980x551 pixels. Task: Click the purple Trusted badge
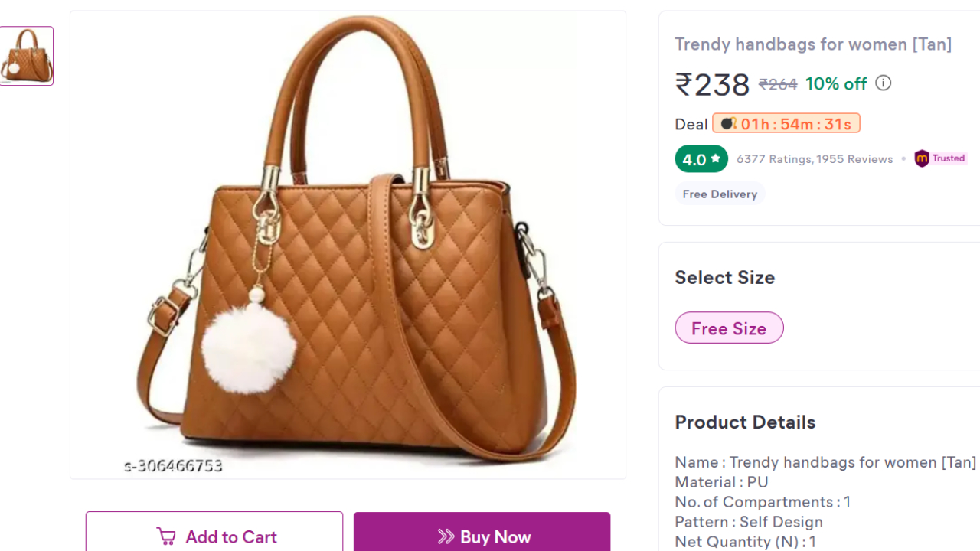pyautogui.click(x=939, y=158)
